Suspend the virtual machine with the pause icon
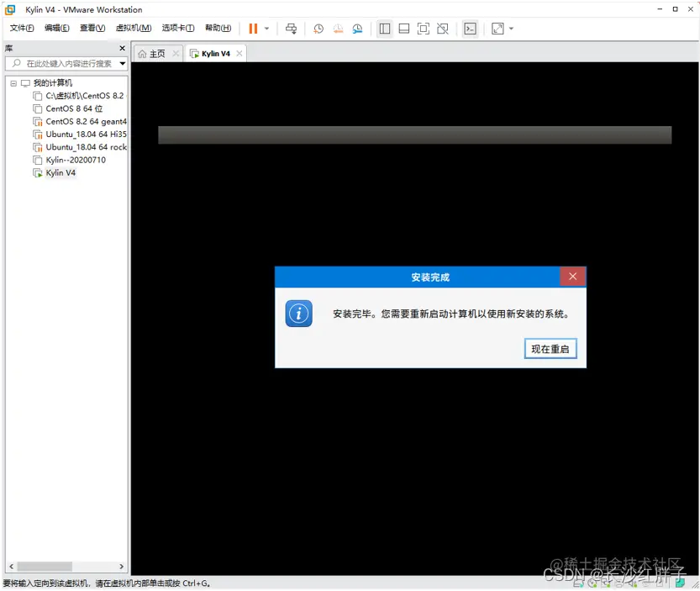The image size is (700, 591). coord(251,28)
